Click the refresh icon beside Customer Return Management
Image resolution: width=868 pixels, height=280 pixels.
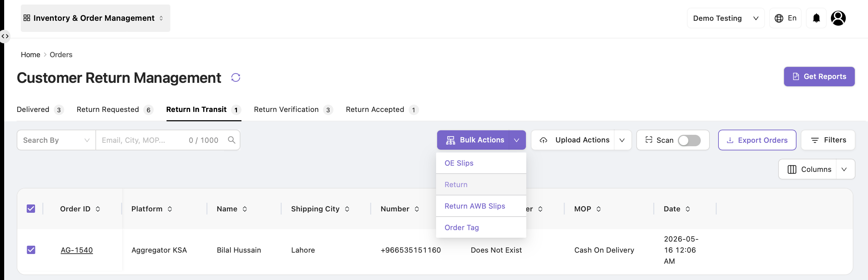(236, 78)
